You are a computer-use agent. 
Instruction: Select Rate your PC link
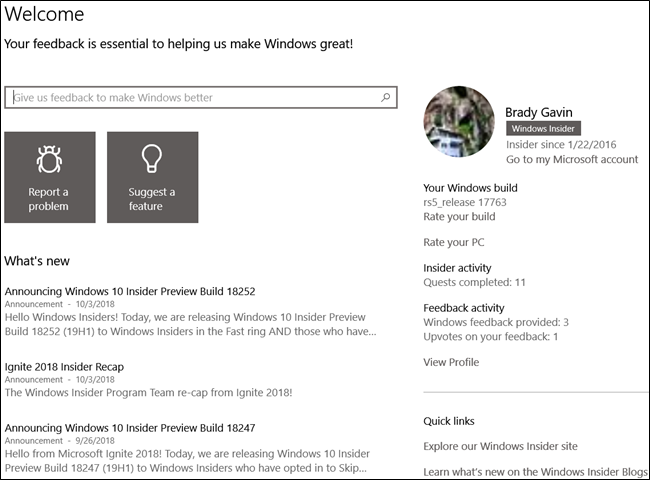[454, 242]
